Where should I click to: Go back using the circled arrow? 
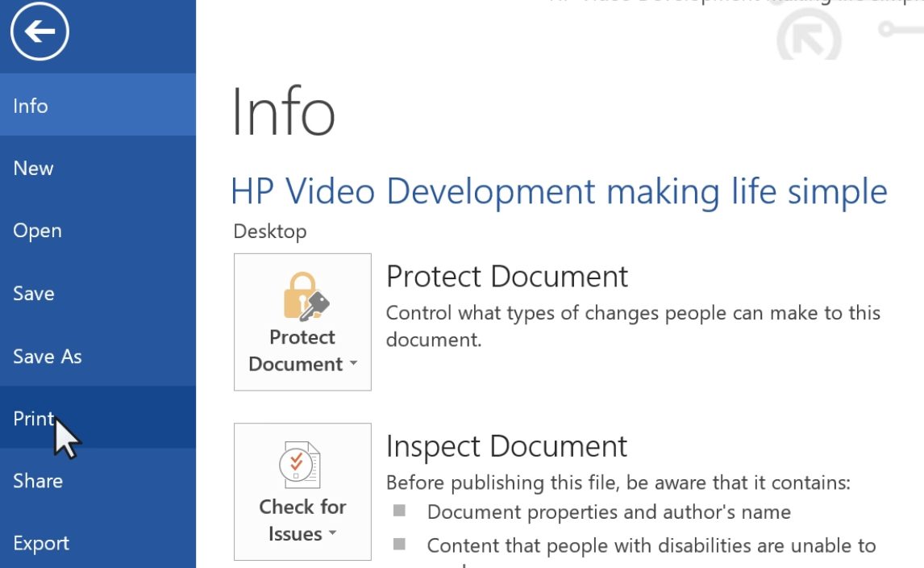tap(40, 31)
